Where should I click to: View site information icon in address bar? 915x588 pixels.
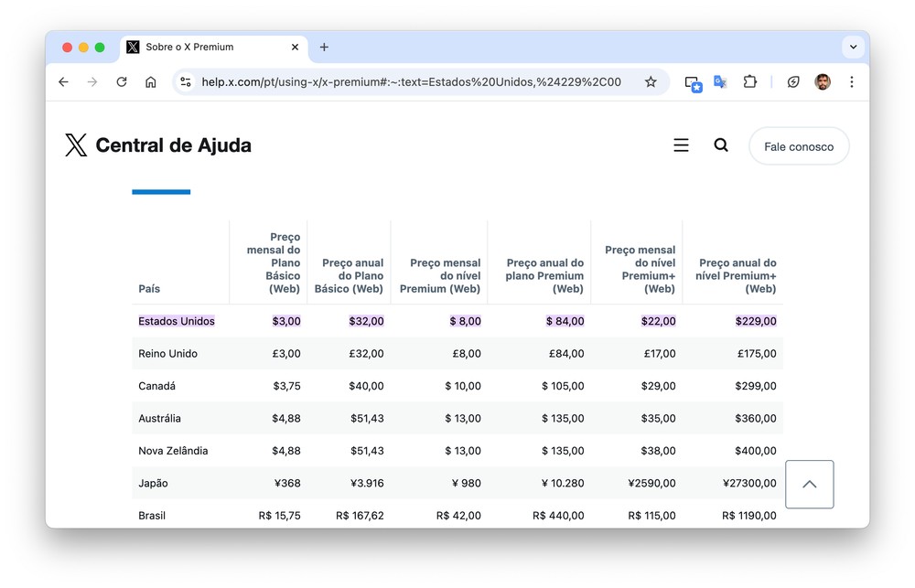point(186,82)
